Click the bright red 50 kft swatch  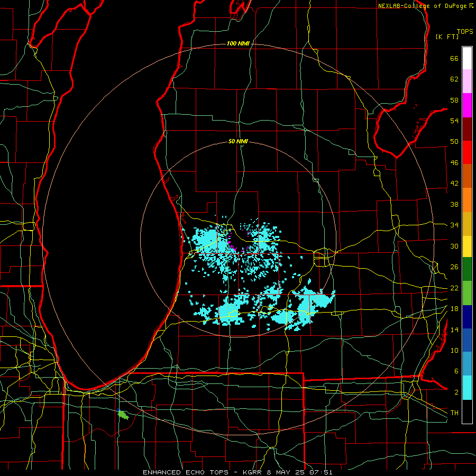[x=467, y=152]
